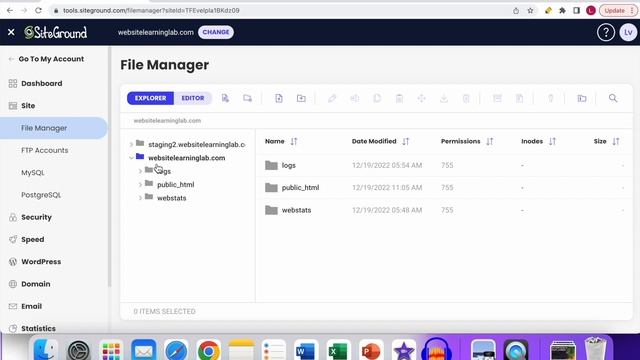Select the staging2.websitelearninglab folder in the tree

(197, 144)
